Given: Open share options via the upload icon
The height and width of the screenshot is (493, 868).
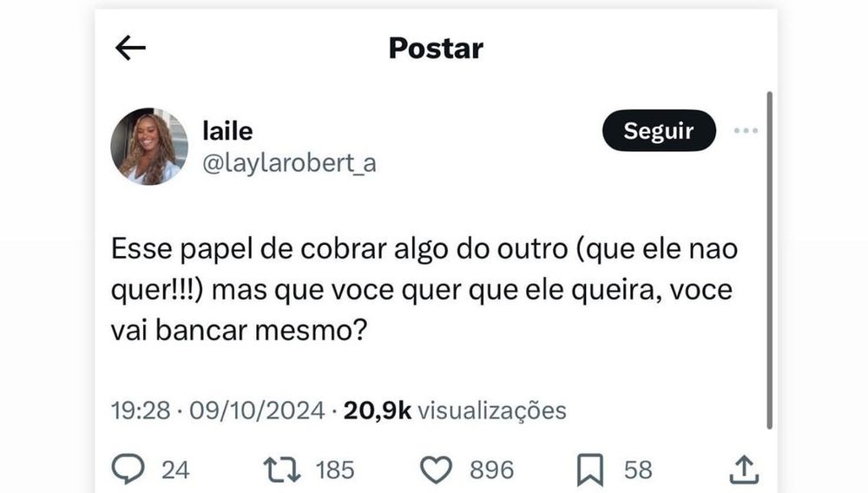Looking at the screenshot, I should click(x=744, y=470).
